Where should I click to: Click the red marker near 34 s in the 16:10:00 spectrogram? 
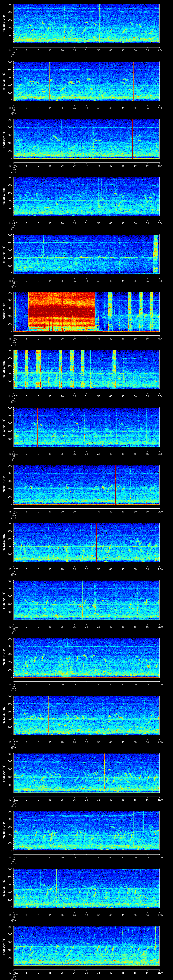click(97, 542)
